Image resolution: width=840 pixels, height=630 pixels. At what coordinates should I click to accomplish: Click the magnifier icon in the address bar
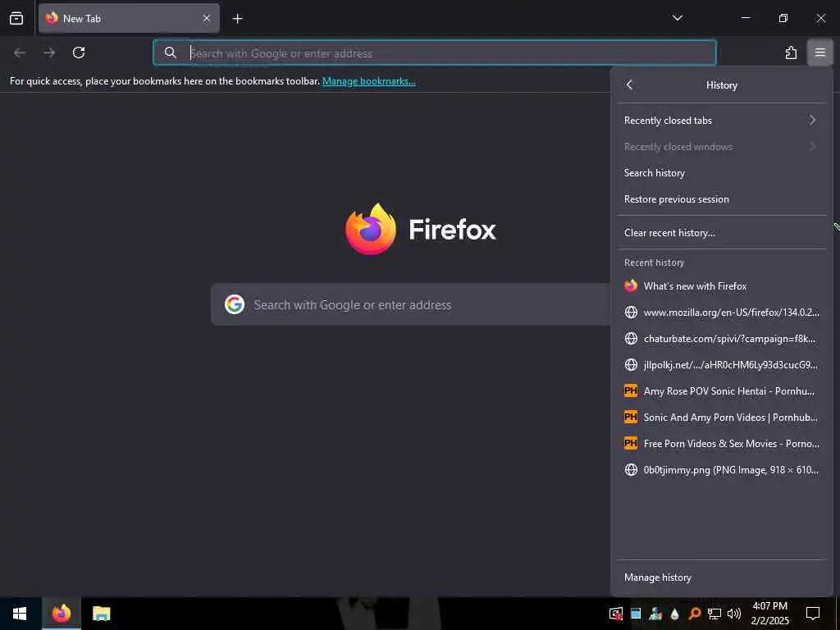[171, 52]
